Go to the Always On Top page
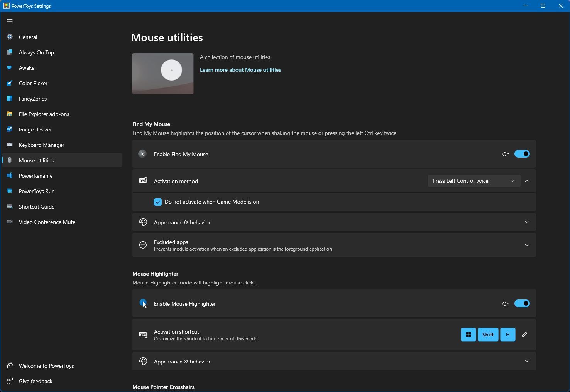The image size is (570, 392). point(36,52)
